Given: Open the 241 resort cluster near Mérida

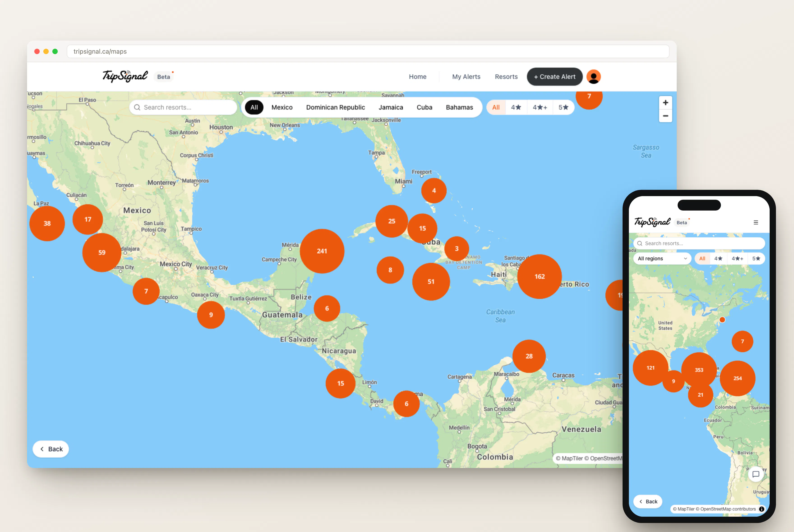Looking at the screenshot, I should 322,251.
